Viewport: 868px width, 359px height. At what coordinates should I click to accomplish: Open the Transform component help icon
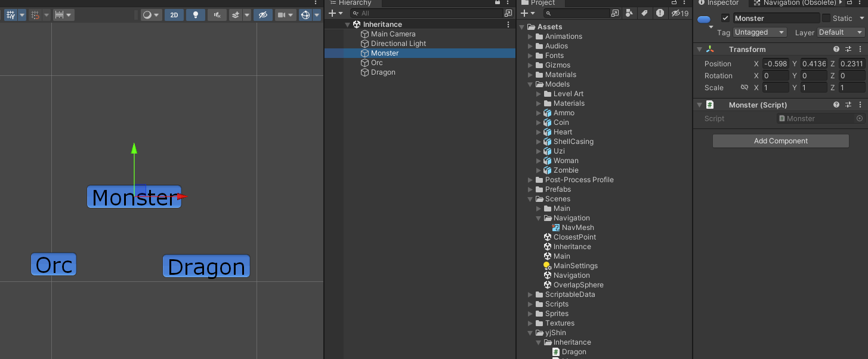[836, 50]
